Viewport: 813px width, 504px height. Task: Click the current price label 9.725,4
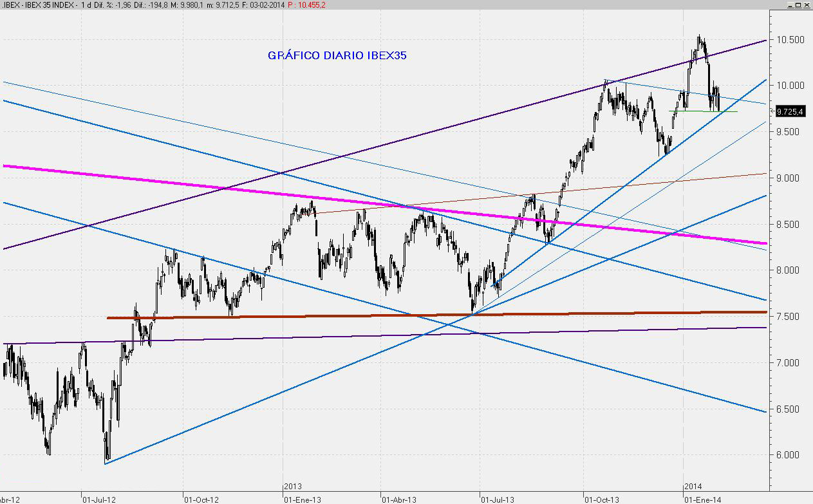pyautogui.click(x=790, y=111)
